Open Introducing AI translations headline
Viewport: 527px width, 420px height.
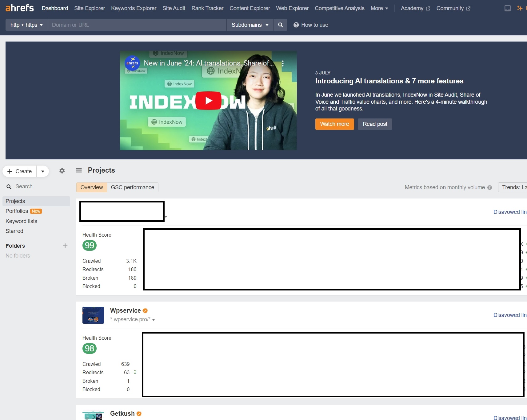(x=389, y=81)
